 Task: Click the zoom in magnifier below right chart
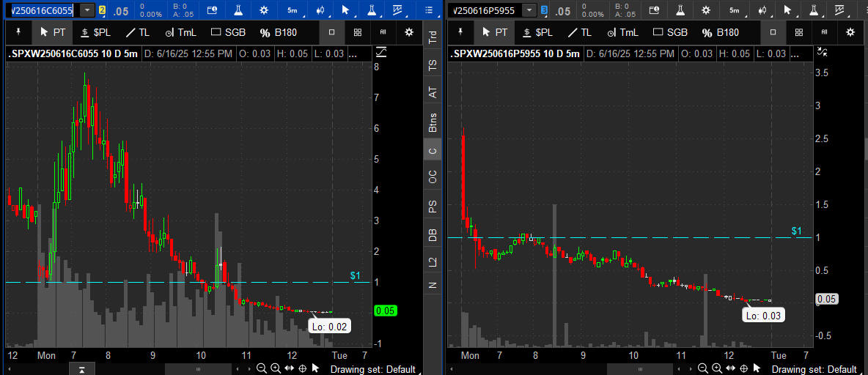coord(718,368)
